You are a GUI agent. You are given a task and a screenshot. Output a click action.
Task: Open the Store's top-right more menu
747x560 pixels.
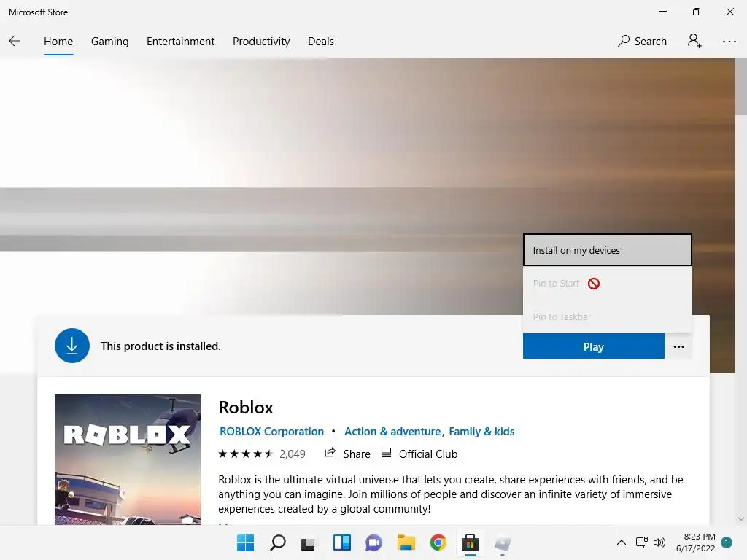click(x=729, y=42)
